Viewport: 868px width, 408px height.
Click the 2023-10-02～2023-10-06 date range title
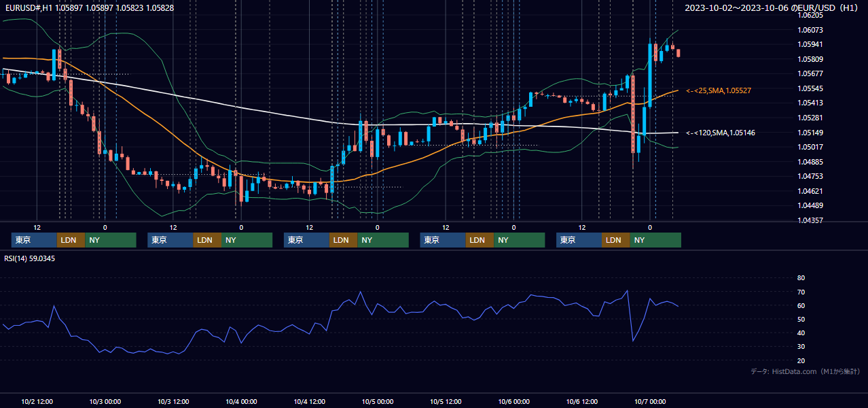[772, 7]
